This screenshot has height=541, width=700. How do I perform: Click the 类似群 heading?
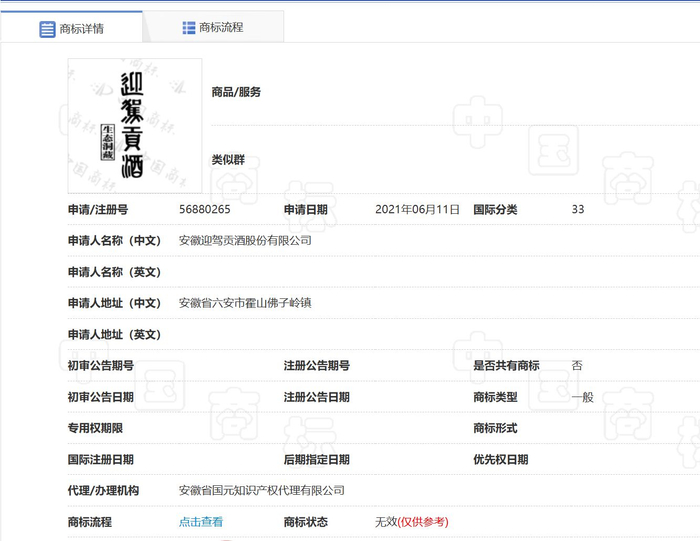pos(228,160)
